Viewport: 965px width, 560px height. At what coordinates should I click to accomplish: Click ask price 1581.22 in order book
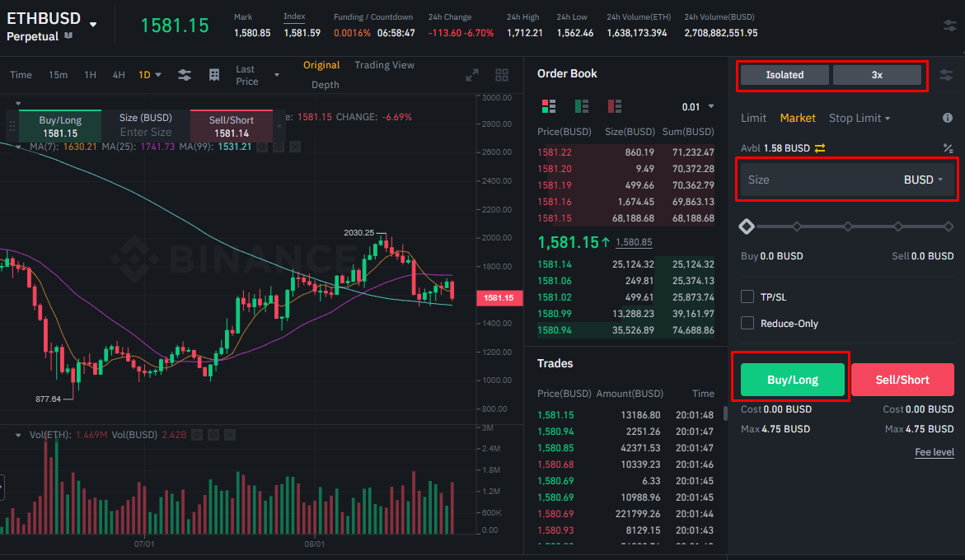click(555, 152)
